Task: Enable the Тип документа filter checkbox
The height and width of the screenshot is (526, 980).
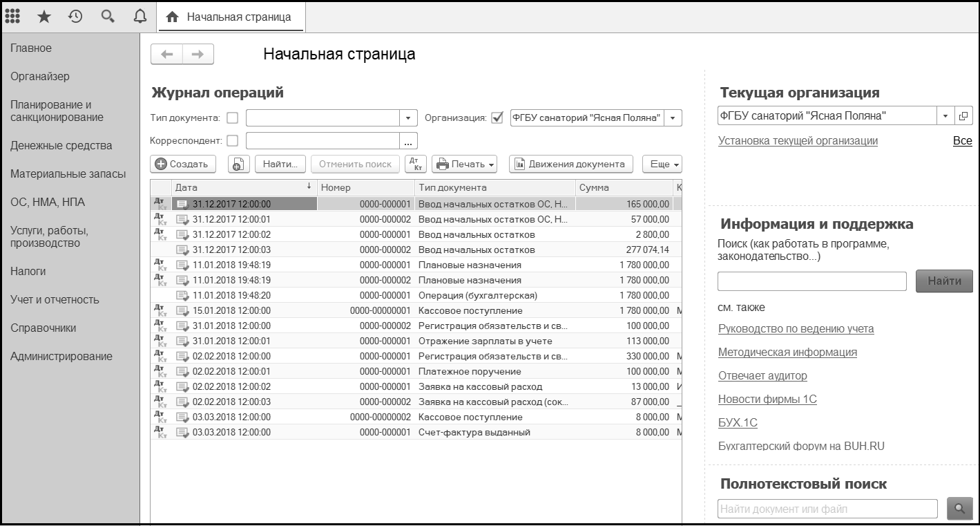Action: 233,118
